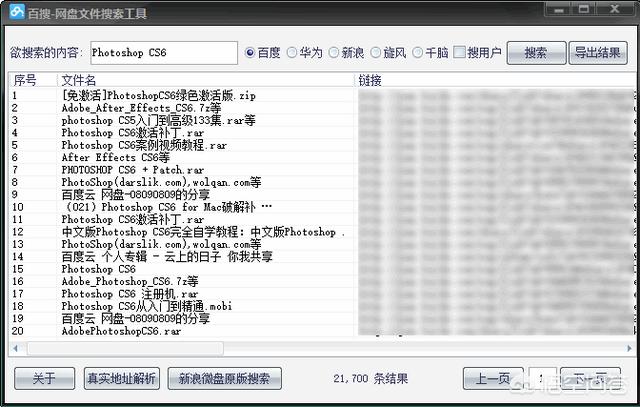This screenshot has height=407, width=640.
Task: Click the 欲搜索的内容 label
Action: [x=46, y=53]
